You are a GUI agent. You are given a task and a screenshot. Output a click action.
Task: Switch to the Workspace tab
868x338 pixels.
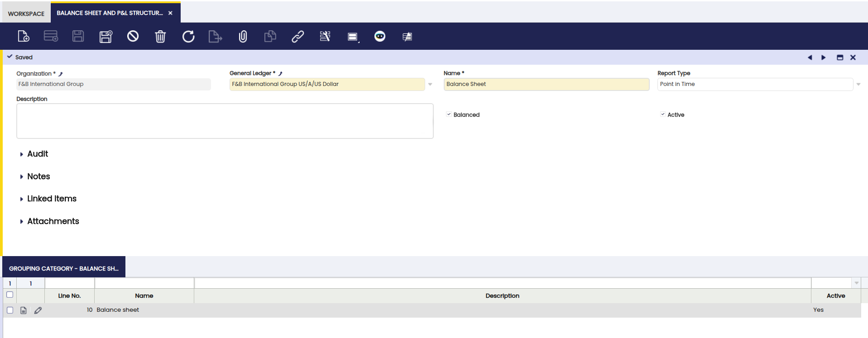point(26,14)
